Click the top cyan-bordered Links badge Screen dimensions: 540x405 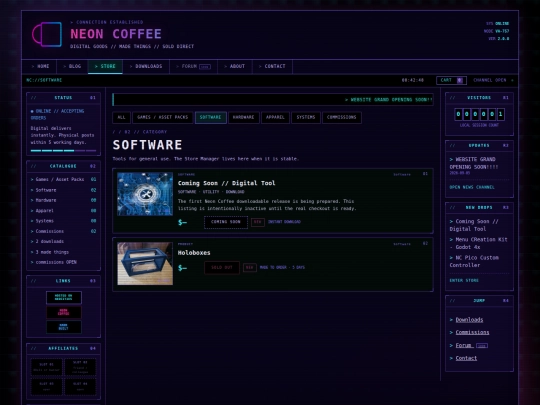(x=64, y=298)
